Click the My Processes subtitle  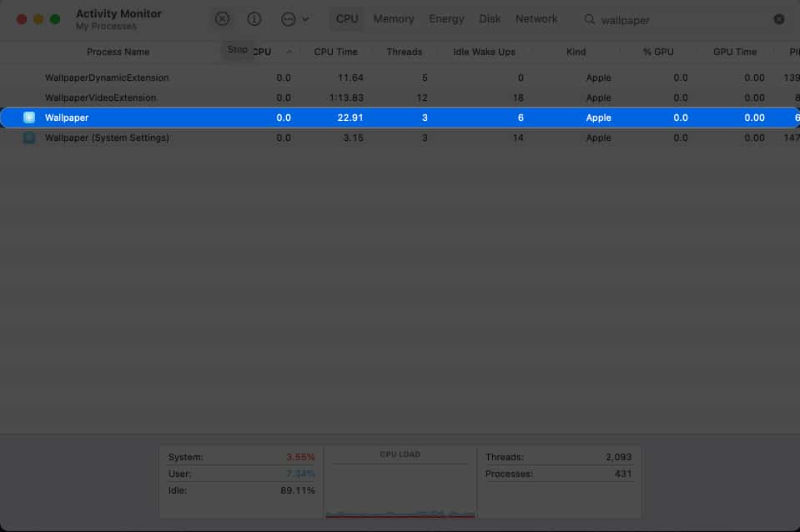click(106, 26)
